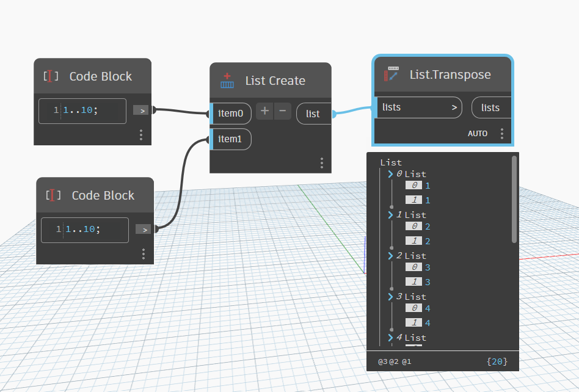Image resolution: width=579 pixels, height=392 pixels.
Task: Click the List.Transpose node header icon
Action: pyautogui.click(x=391, y=74)
